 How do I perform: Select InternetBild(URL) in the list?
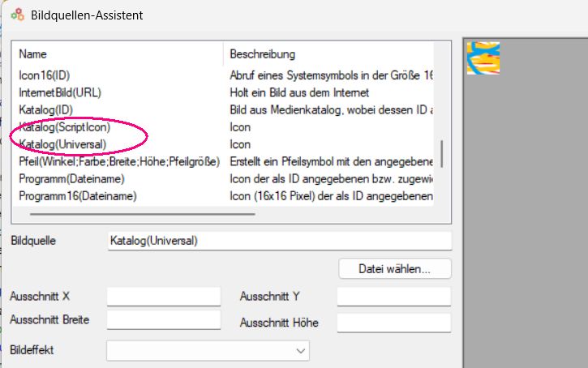coord(60,92)
